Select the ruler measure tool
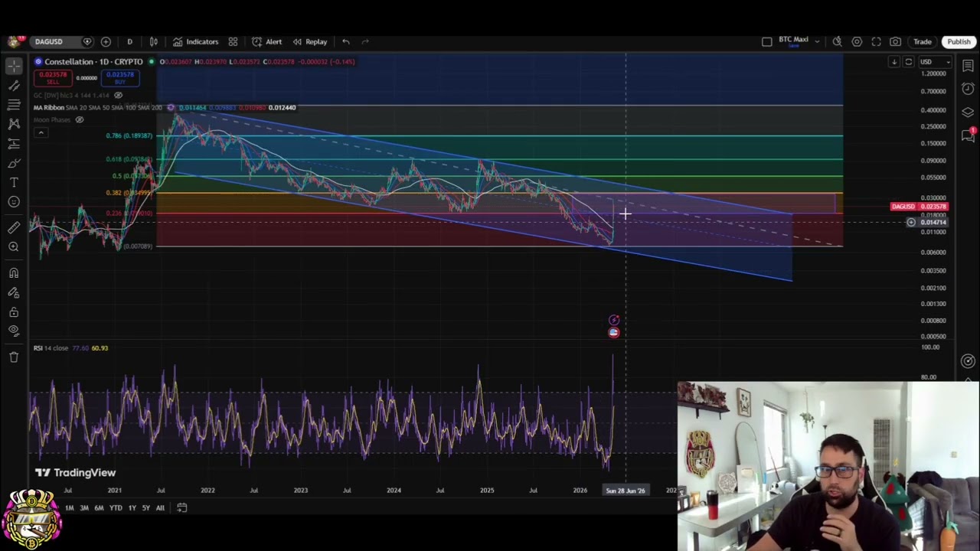Screen dimensions: 980x551 click(x=14, y=227)
